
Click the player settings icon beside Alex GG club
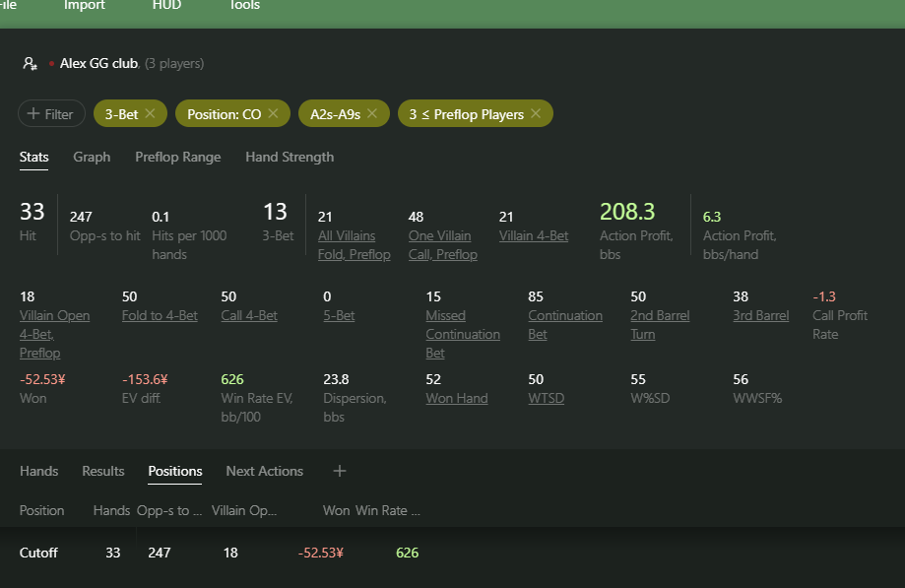tap(31, 63)
